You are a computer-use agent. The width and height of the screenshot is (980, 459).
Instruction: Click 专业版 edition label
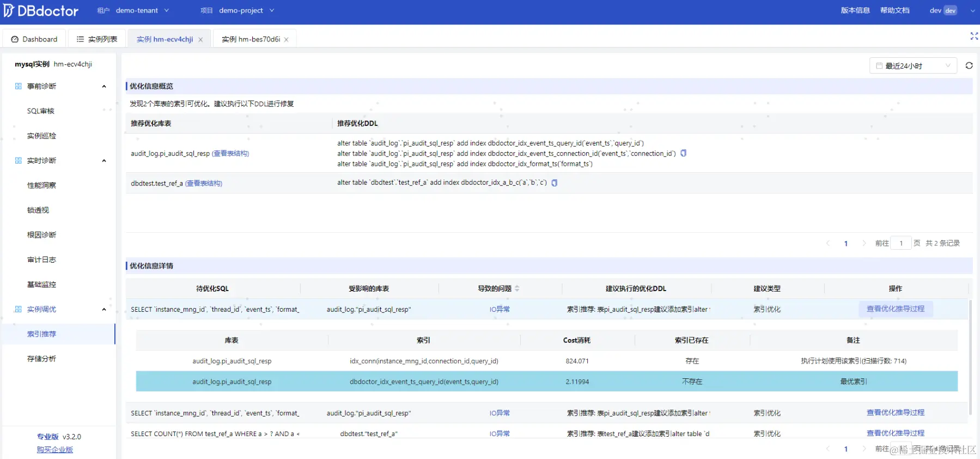point(47,437)
